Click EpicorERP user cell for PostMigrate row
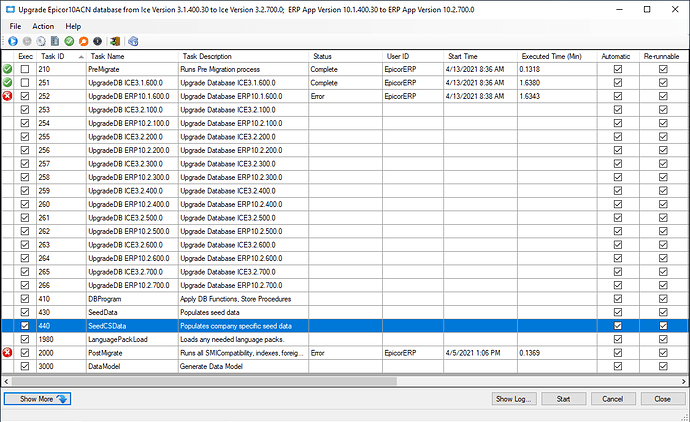The image size is (690, 422). click(x=413, y=353)
